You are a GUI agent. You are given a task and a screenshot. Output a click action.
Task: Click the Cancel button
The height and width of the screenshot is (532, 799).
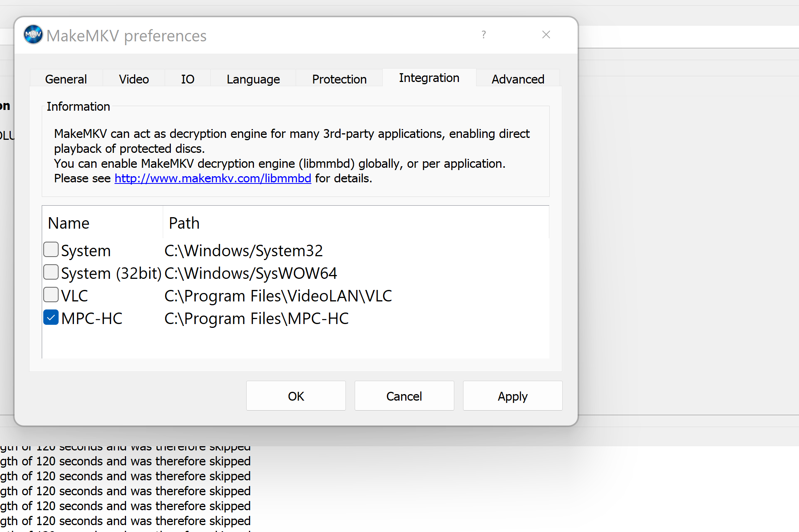pyautogui.click(x=404, y=396)
